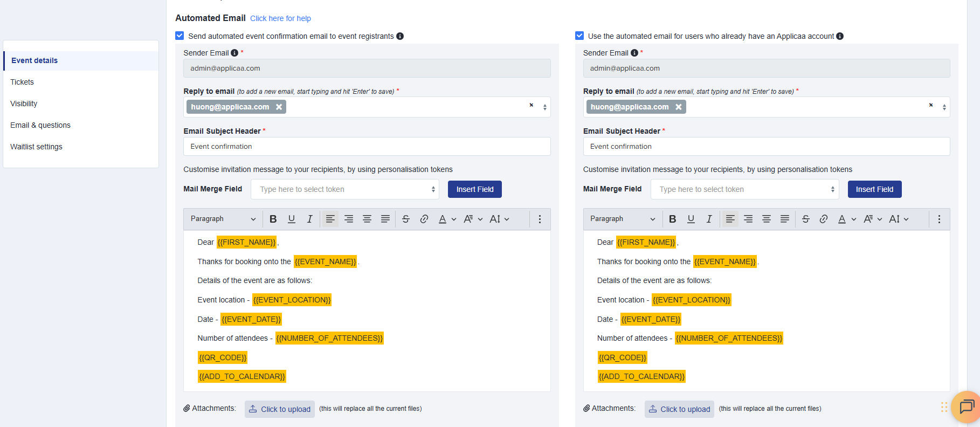Screen dimensions: 980x427
Task: Click {{ADD_TO_CALENDAR}} token in right editor
Action: point(641,376)
